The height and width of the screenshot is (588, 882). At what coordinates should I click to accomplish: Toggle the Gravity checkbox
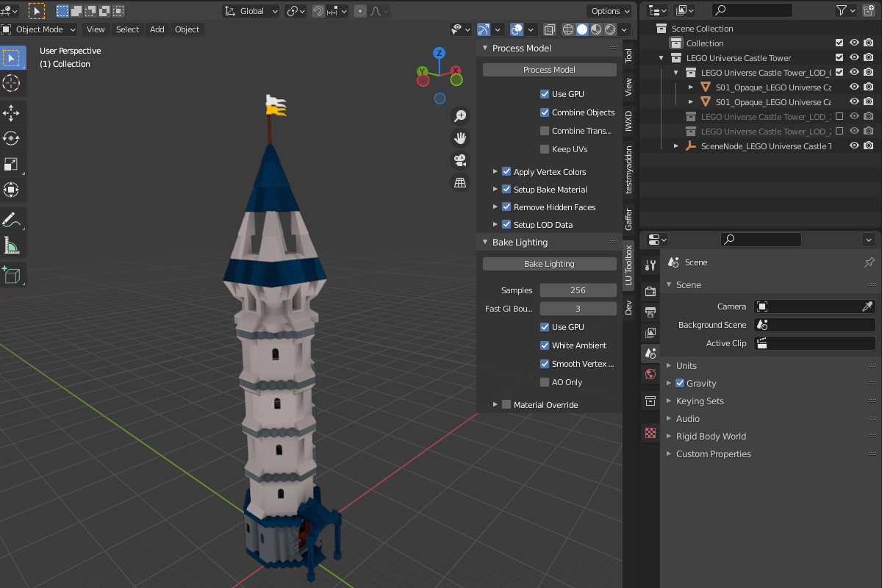pyautogui.click(x=680, y=383)
